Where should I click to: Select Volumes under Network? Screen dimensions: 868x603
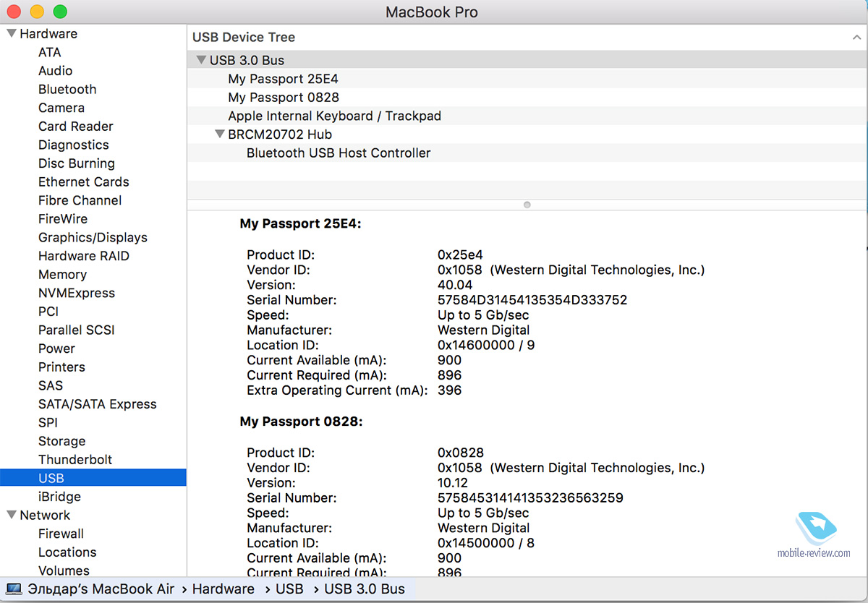[x=64, y=570]
